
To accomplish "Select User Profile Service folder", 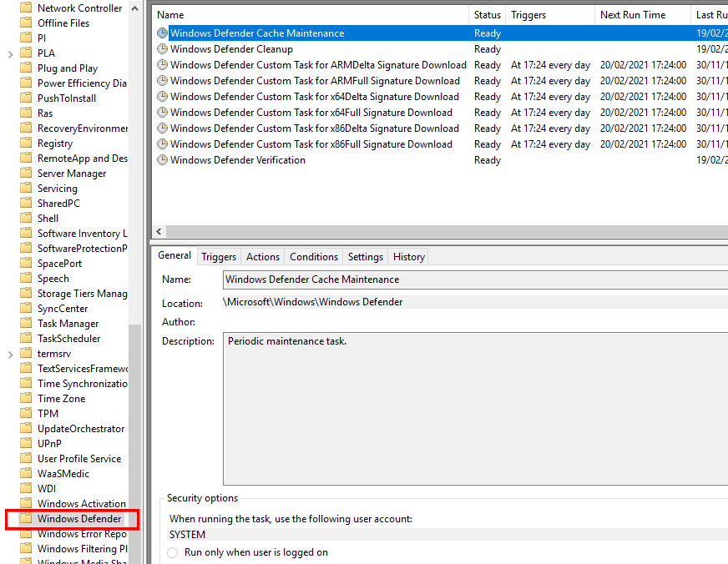I will tap(79, 458).
